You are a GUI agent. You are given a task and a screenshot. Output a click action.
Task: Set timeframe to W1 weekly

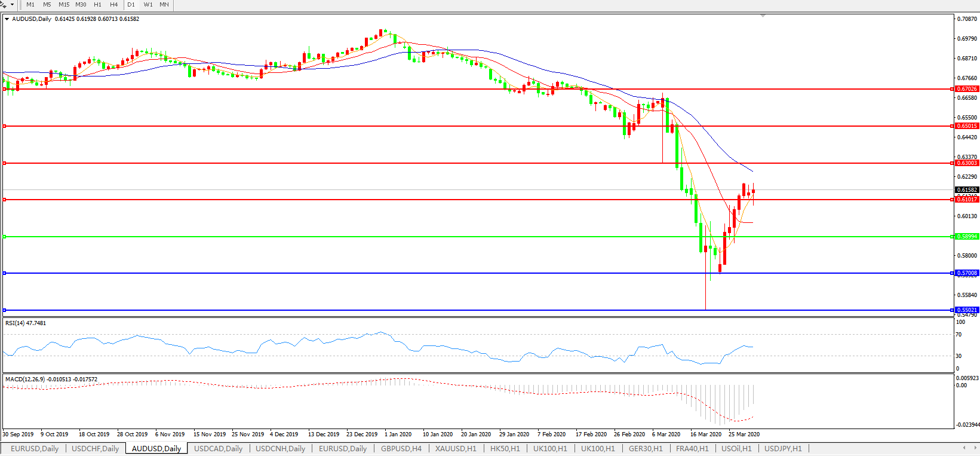148,5
